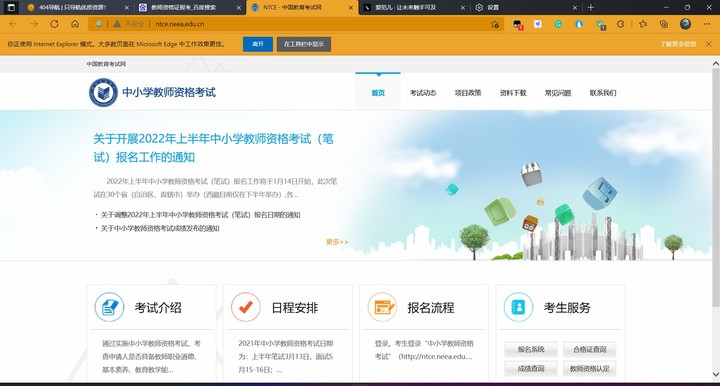Open the 常见问题 navigation item
The image size is (720, 386).
[x=558, y=93]
